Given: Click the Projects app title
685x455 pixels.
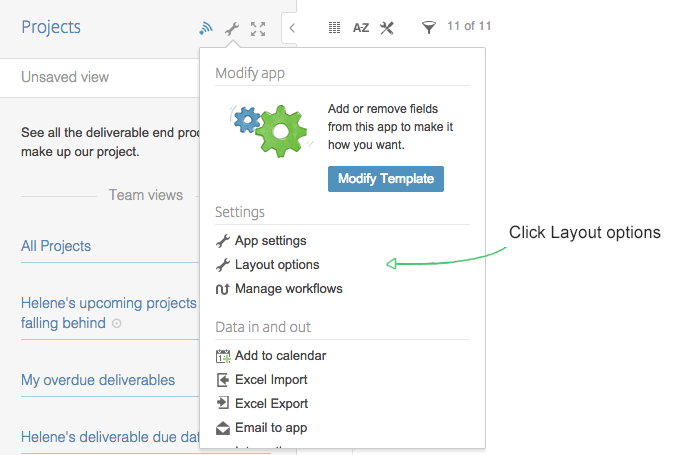Looking at the screenshot, I should 51,27.
